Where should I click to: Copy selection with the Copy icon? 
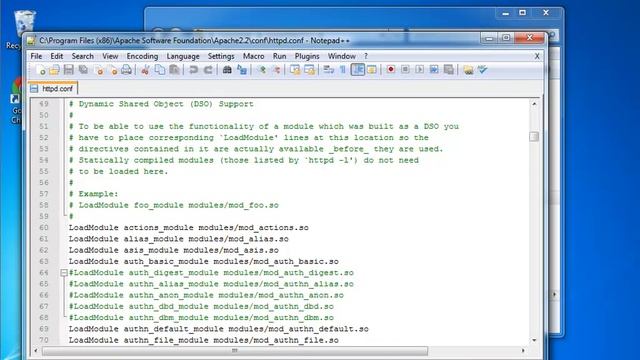[x=160, y=70]
